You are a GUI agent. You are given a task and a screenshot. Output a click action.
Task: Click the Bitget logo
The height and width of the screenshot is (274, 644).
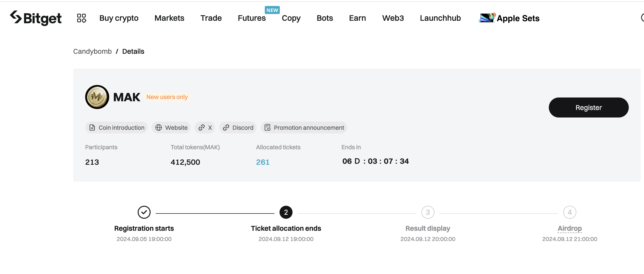(x=36, y=18)
